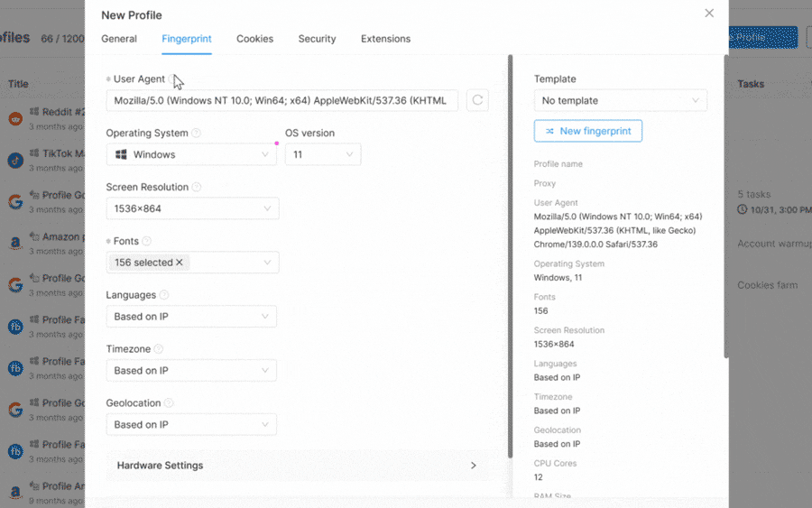812x508 pixels.
Task: Open the Timezone dropdown
Action: pyautogui.click(x=191, y=370)
